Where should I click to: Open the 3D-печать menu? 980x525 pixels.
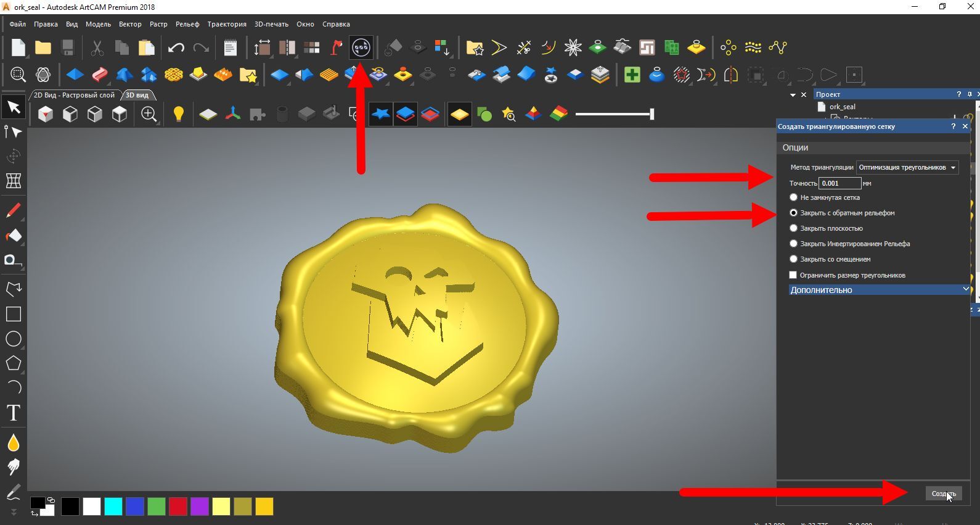point(271,24)
